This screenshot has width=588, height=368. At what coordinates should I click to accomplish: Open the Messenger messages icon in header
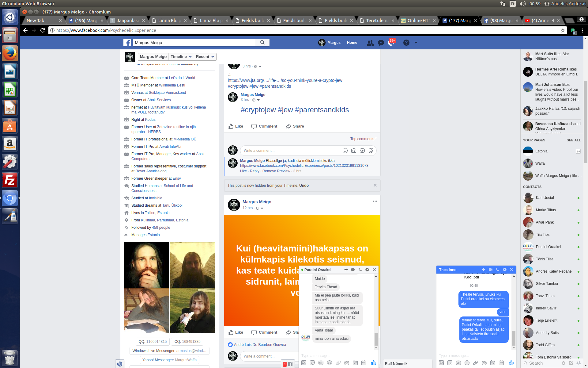coord(381,43)
